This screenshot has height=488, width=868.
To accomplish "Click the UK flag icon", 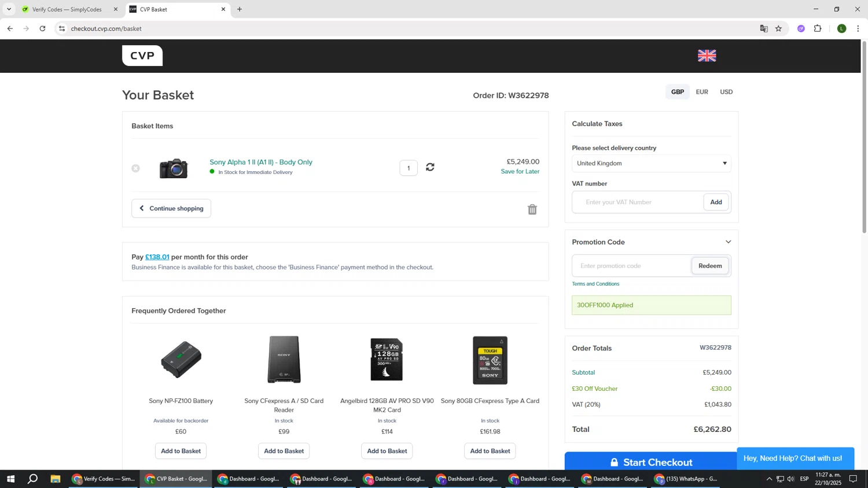I will click(707, 56).
